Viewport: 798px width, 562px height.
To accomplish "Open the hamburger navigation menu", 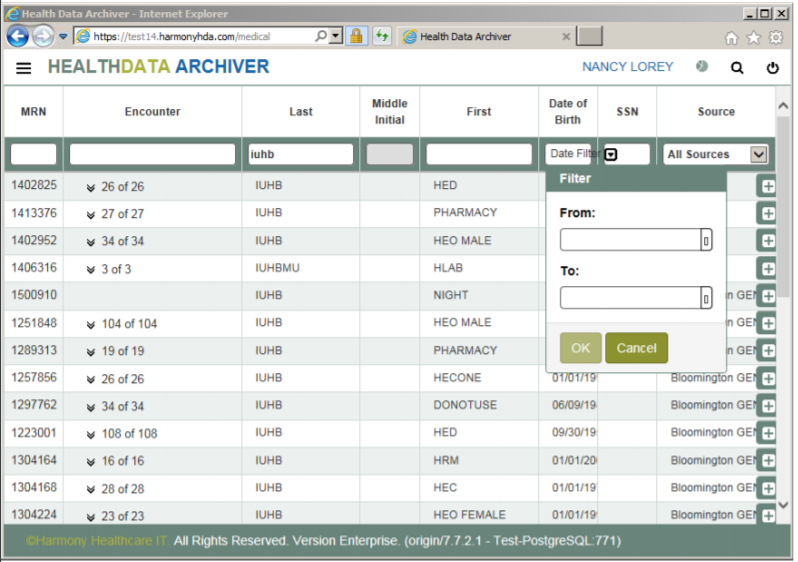I will [x=23, y=68].
